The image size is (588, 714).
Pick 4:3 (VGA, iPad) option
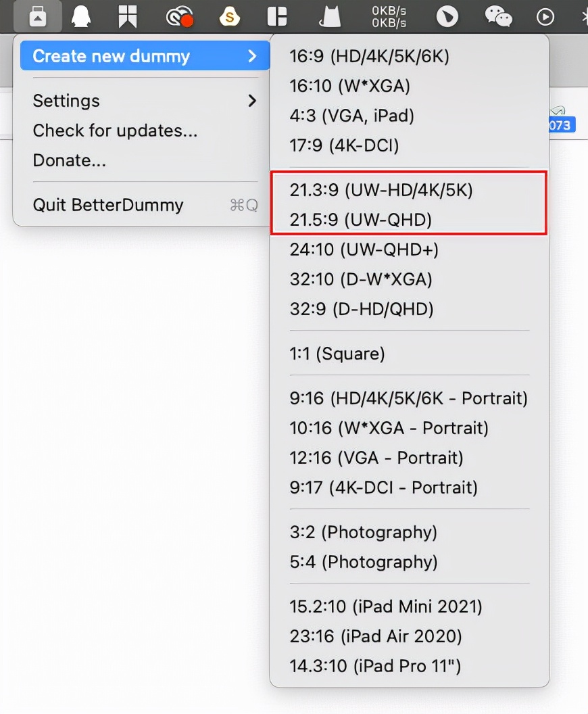click(409, 116)
